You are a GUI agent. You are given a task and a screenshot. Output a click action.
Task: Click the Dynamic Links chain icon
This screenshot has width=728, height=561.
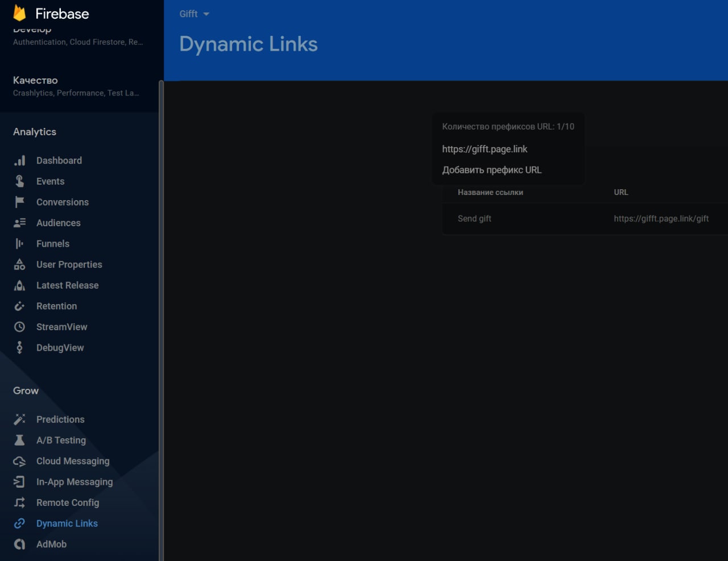pos(19,523)
